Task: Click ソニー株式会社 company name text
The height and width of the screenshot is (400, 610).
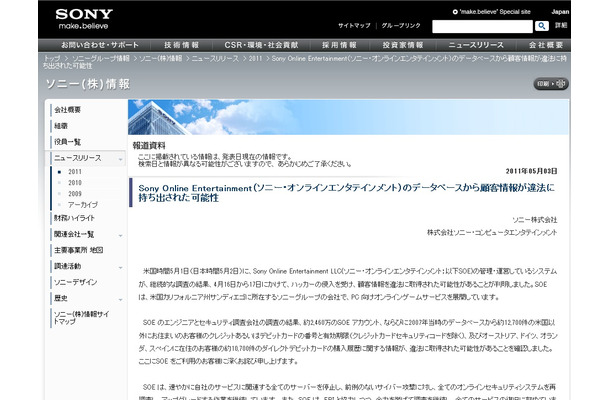Action: coord(535,220)
